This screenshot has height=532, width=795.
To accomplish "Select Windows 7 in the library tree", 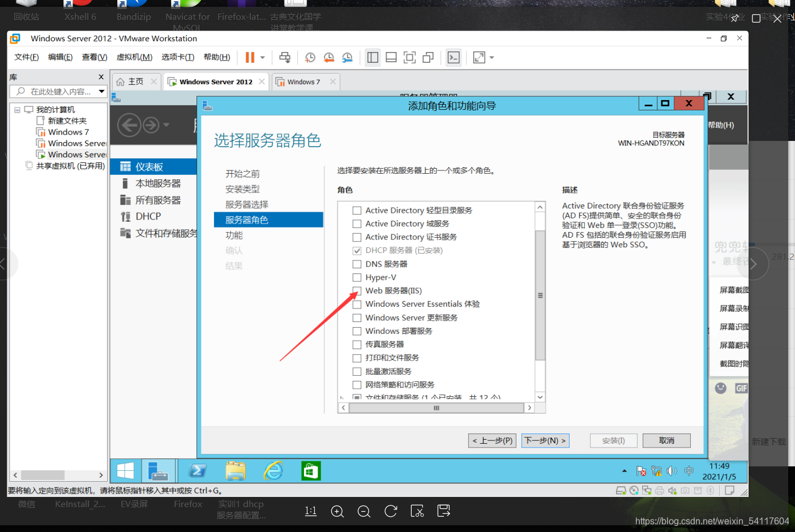I will pyautogui.click(x=68, y=132).
